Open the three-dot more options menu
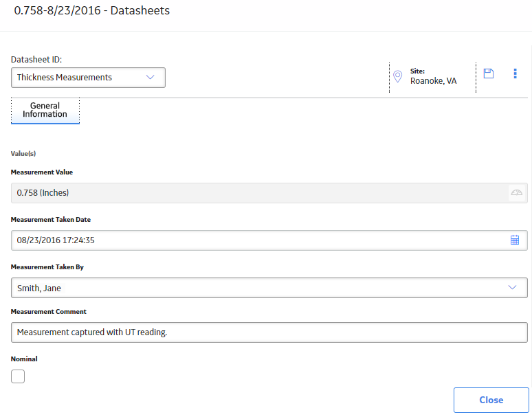Viewport: 532px width, 419px height. (515, 73)
